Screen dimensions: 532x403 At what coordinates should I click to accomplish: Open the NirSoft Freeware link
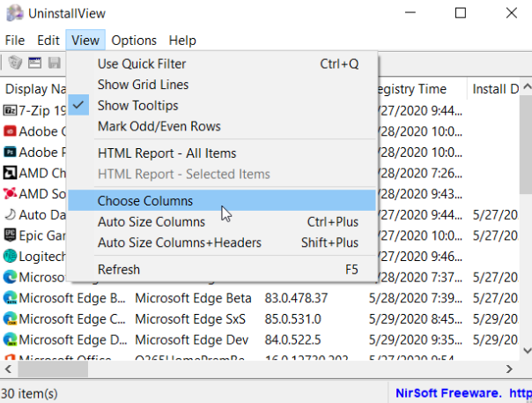point(463,393)
